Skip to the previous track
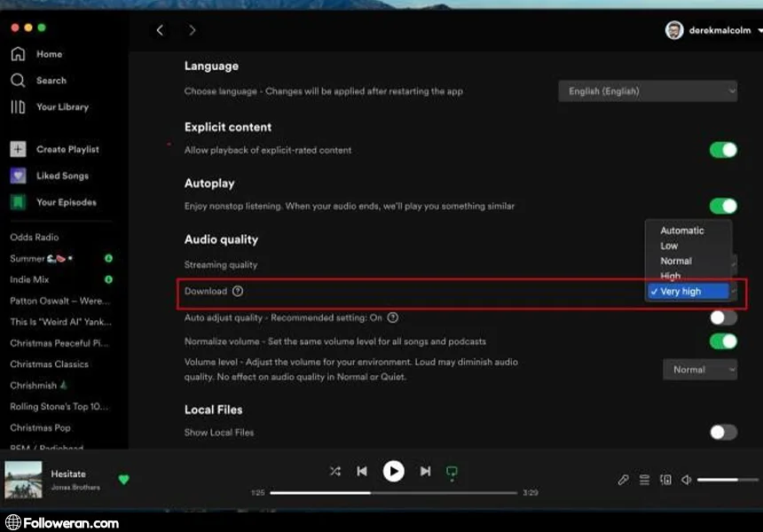 click(362, 472)
